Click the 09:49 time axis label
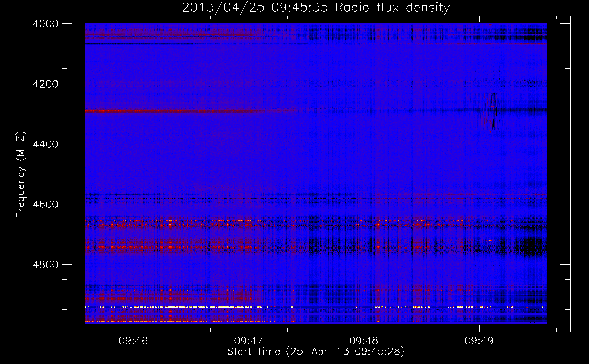The image size is (589, 364). [x=479, y=341]
